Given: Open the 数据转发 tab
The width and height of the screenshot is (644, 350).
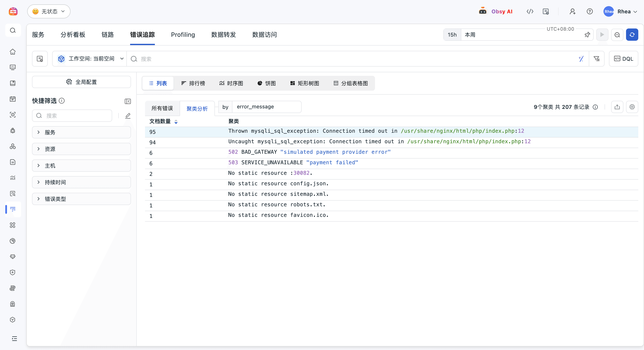Looking at the screenshot, I should (x=223, y=35).
